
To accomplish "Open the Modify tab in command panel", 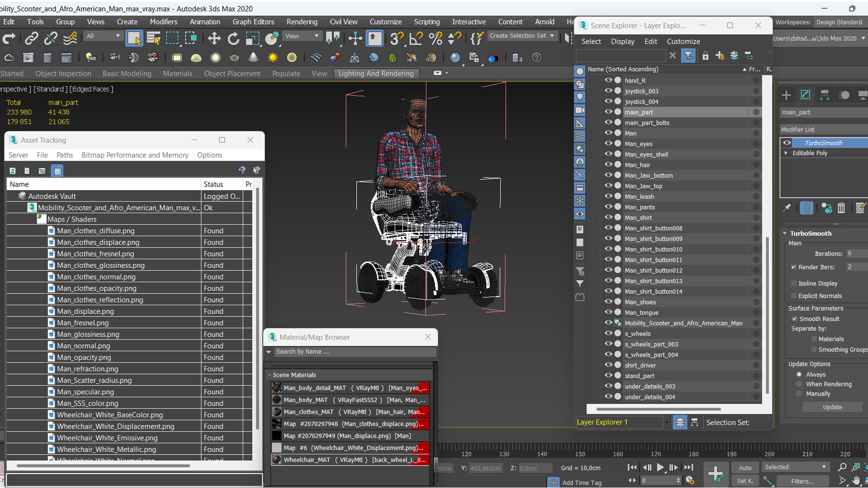I will 806,95.
